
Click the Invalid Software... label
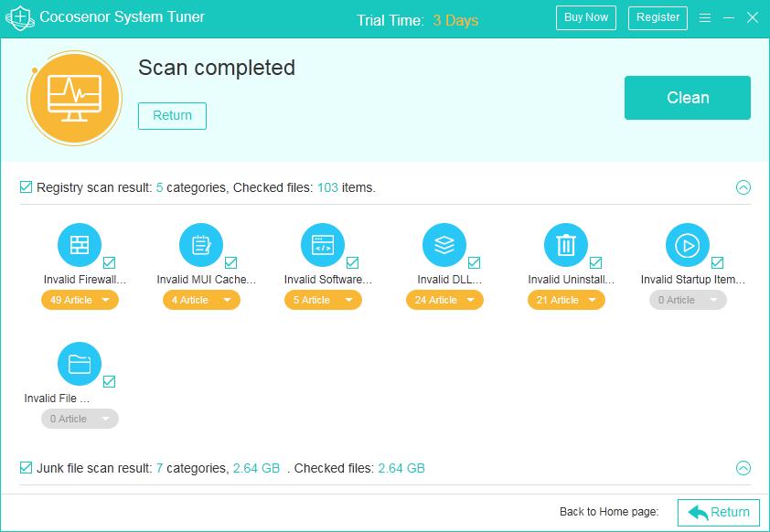point(328,279)
